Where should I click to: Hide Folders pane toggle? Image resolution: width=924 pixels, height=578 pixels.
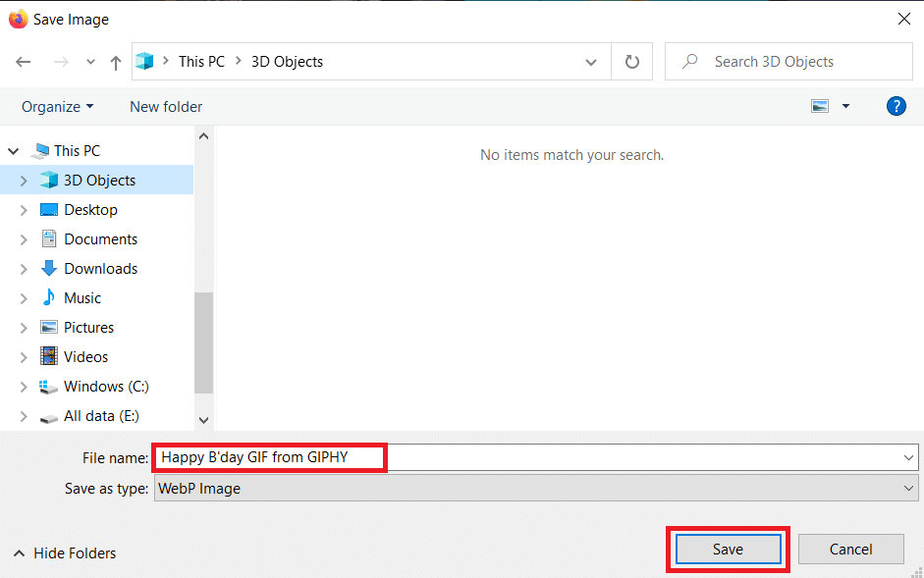tap(65, 553)
